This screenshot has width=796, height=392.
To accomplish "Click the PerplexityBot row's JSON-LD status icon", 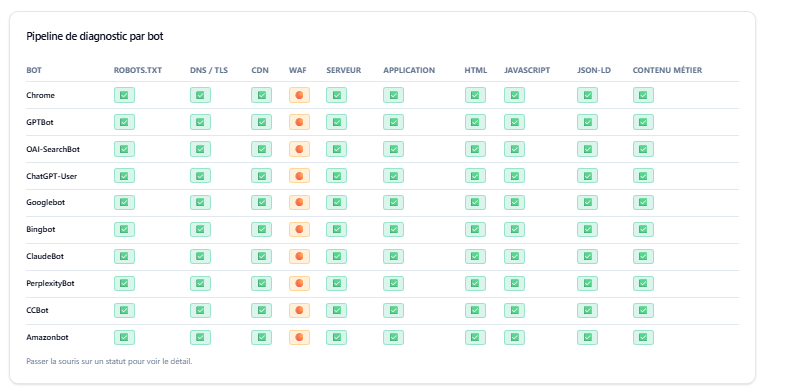I will pyautogui.click(x=587, y=283).
